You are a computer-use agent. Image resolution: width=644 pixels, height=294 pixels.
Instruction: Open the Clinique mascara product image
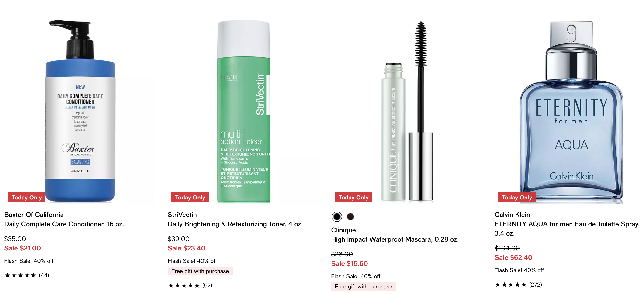[x=407, y=111]
